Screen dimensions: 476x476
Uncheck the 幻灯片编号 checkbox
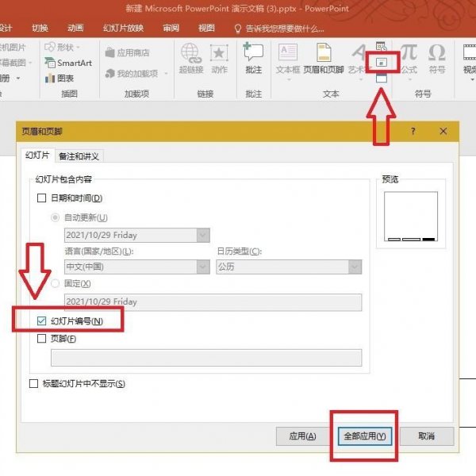42,321
